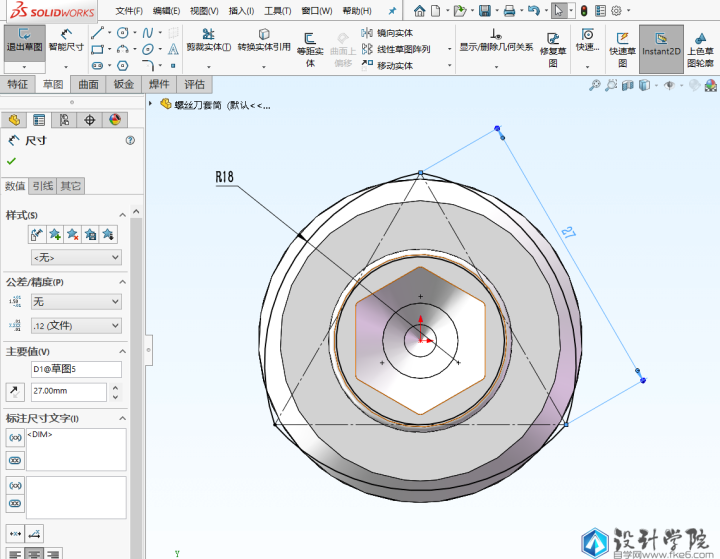Open the style <无> dropdown
Image resolution: width=720 pixels, height=559 pixels.
point(76,257)
